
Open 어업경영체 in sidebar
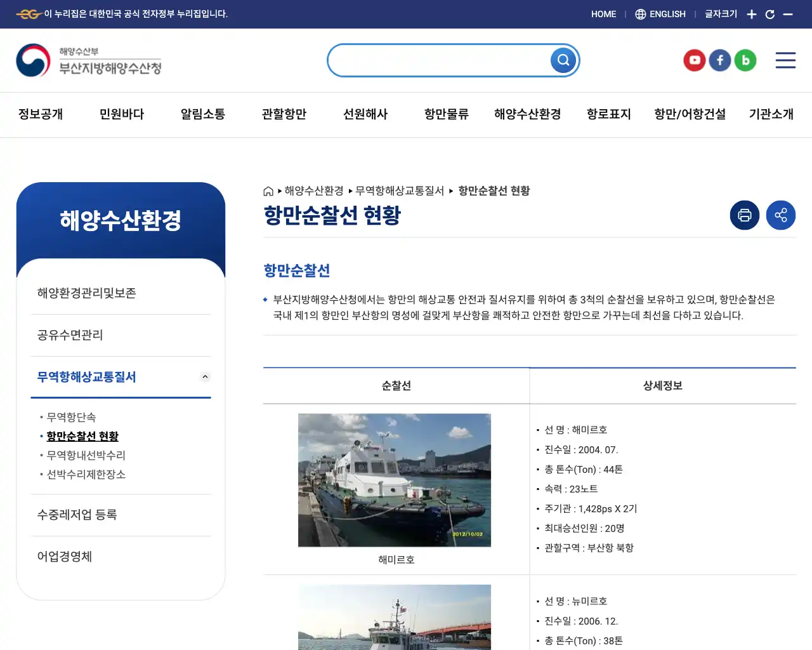click(121, 557)
